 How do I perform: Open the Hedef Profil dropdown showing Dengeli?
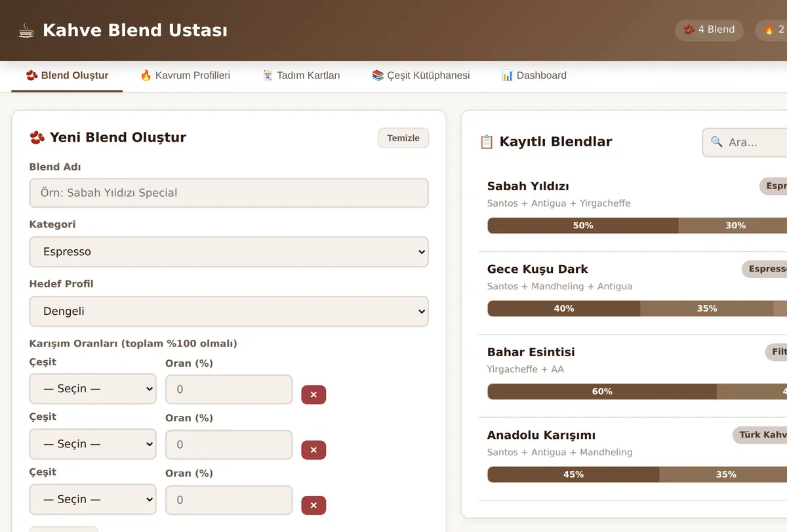tap(229, 312)
